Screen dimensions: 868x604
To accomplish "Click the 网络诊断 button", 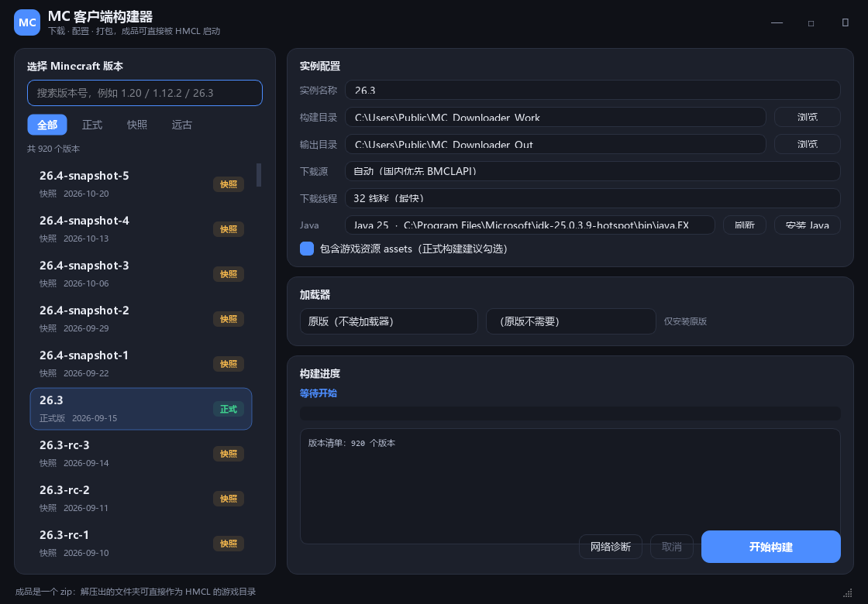I will click(611, 547).
